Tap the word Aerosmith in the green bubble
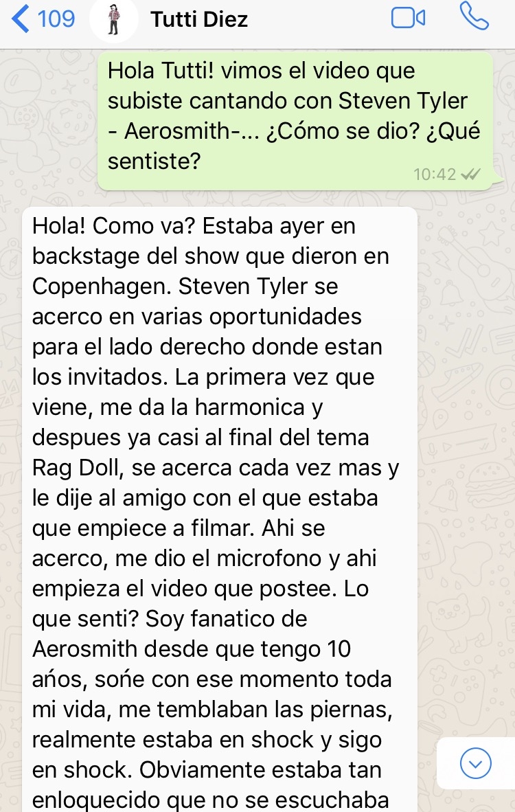 176,131
